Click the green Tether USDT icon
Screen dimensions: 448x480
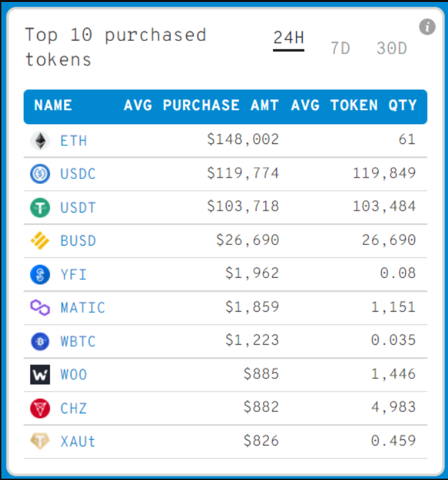click(40, 207)
